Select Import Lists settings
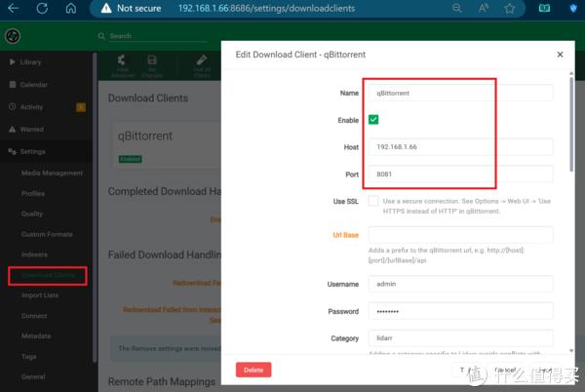This screenshot has height=392, width=585. coord(40,295)
